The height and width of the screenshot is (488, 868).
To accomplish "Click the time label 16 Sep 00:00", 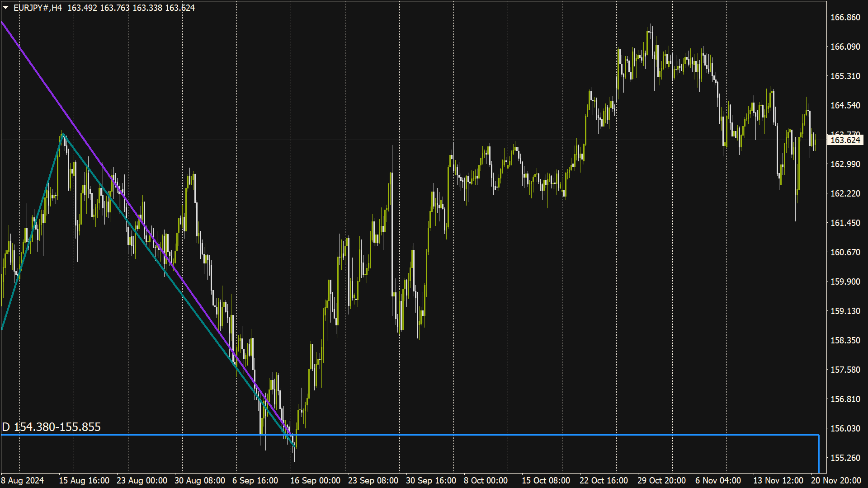I will [315, 480].
